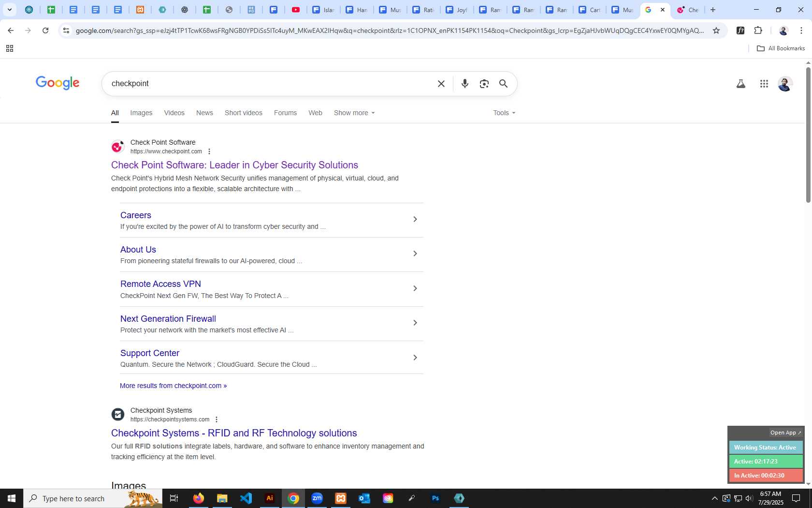Open volume control in system tray

tap(749, 498)
